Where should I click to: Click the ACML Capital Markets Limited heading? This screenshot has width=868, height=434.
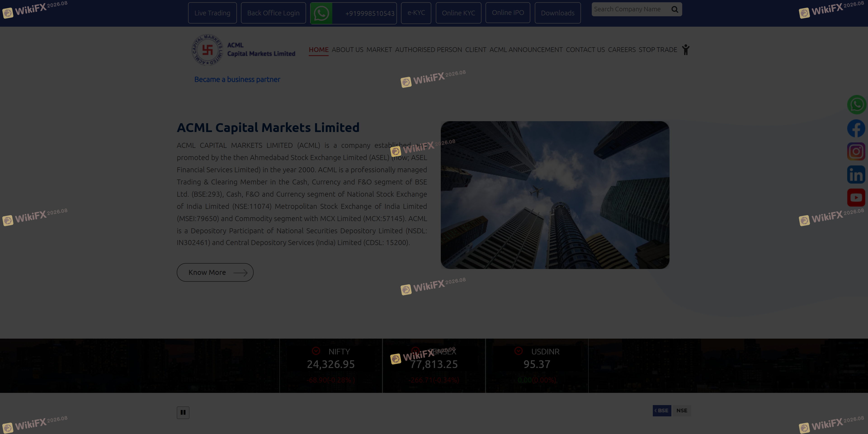(268, 127)
